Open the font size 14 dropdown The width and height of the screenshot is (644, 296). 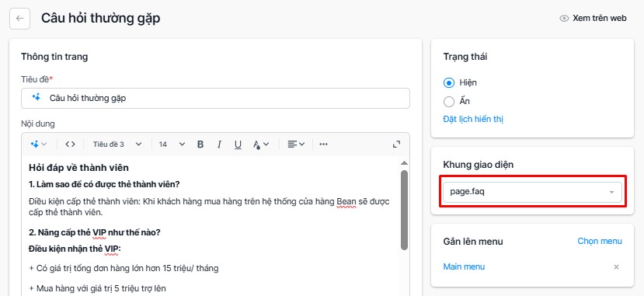point(172,144)
